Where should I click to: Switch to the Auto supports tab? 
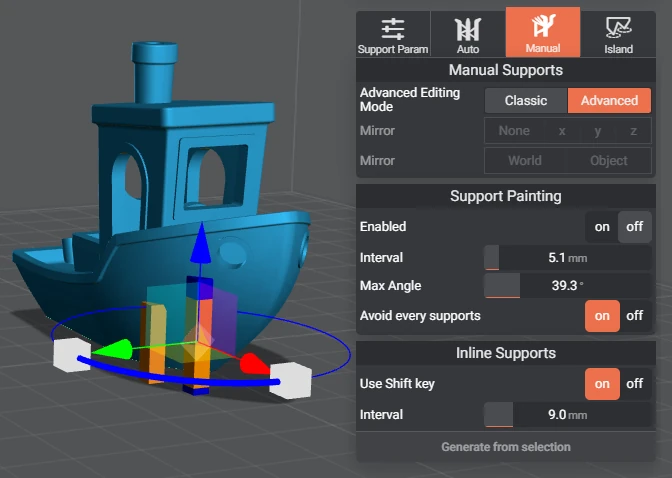[x=468, y=34]
